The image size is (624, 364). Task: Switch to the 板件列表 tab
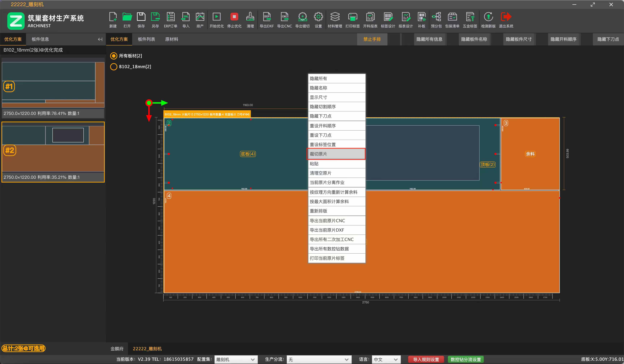(x=146, y=39)
